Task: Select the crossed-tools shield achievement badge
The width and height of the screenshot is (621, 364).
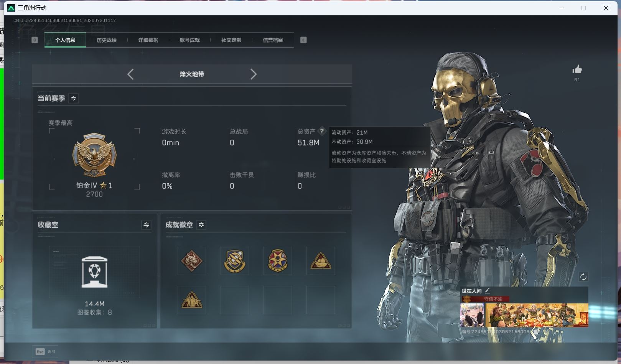Action: pos(235,261)
